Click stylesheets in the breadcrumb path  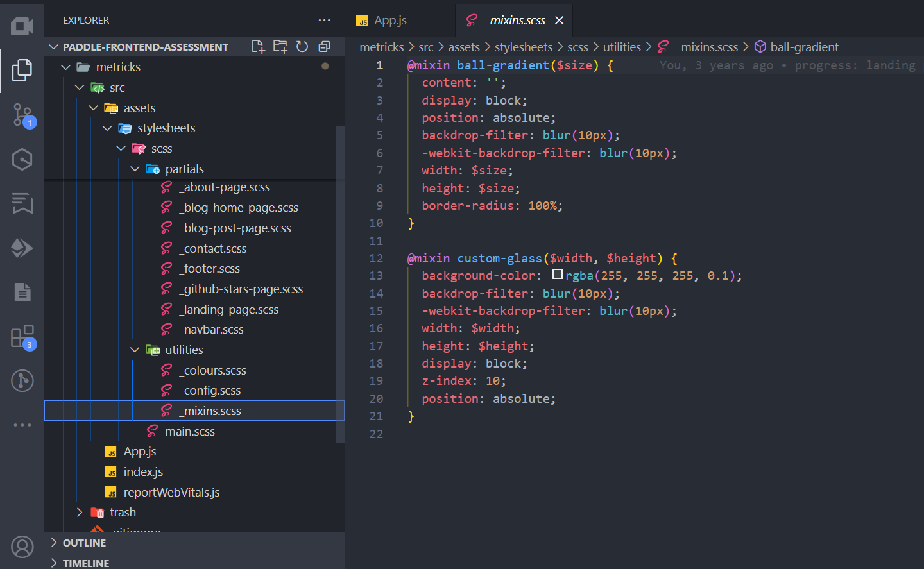pos(523,47)
